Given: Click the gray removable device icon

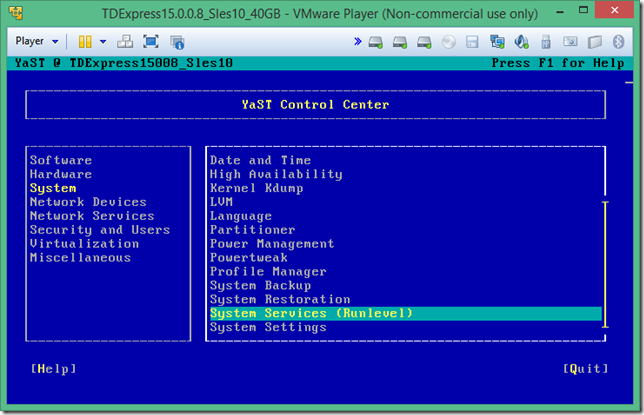Looking at the screenshot, I should click(x=595, y=42).
